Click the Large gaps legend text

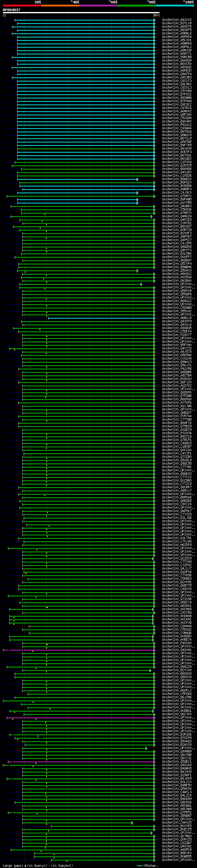pyautogui.click(x=38, y=866)
